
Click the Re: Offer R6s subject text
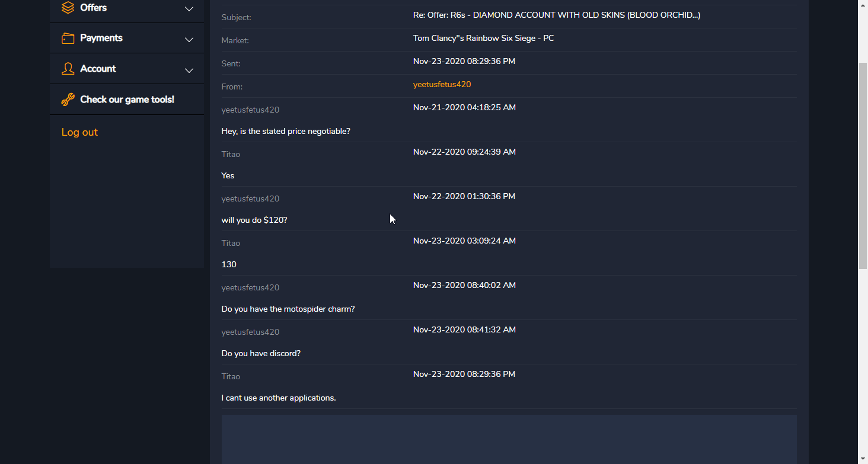(556, 15)
